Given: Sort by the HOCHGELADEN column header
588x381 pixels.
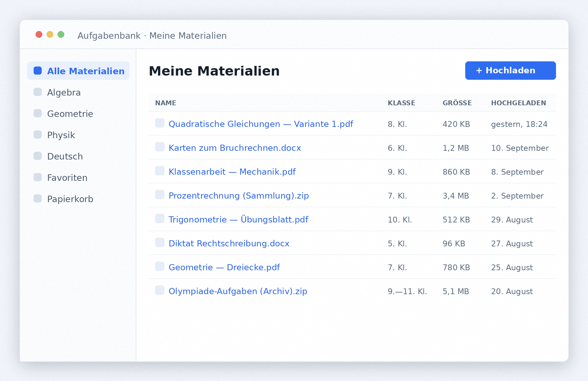Looking at the screenshot, I should [518, 103].
